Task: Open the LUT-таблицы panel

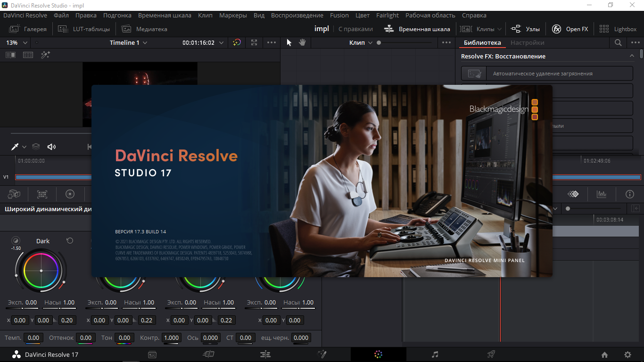Action: (84, 29)
